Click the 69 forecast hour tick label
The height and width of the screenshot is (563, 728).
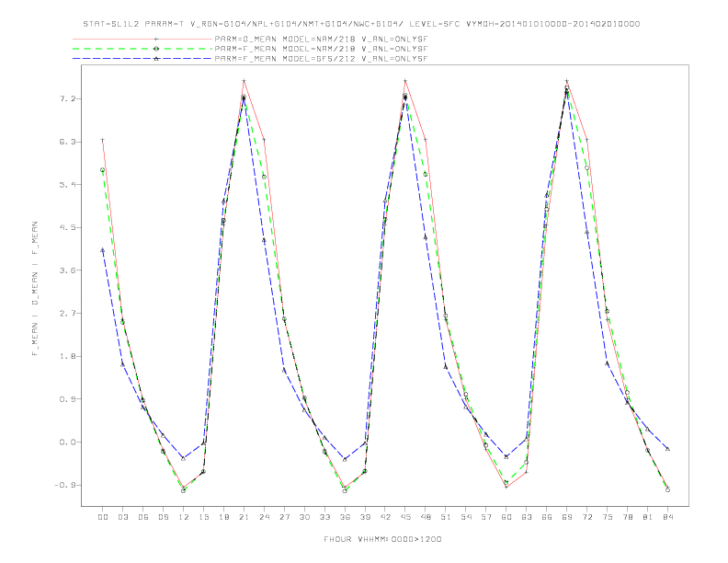tap(567, 517)
